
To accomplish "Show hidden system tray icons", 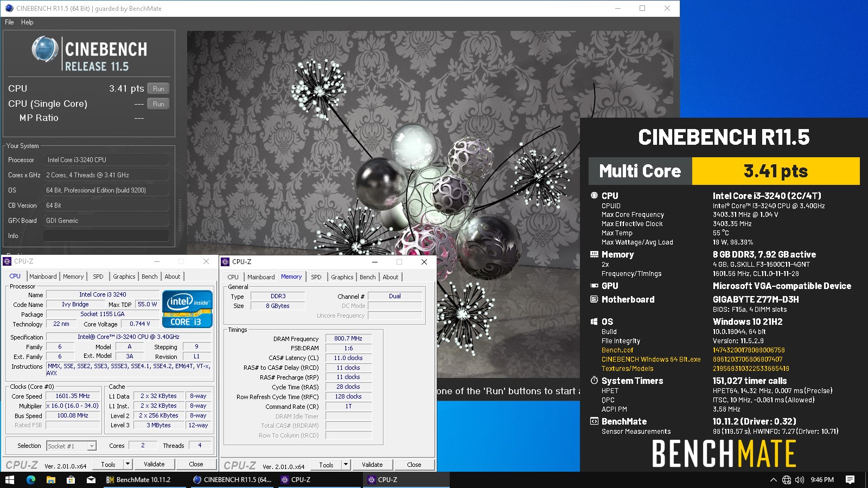I will click(x=773, y=480).
